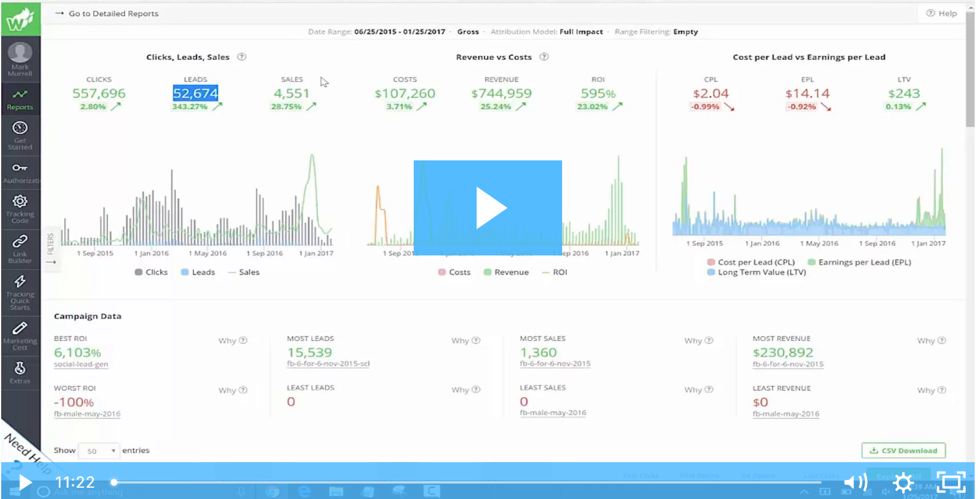Screen dimensions: 980x499
Task: Open Extras in the sidebar
Action: tap(20, 372)
